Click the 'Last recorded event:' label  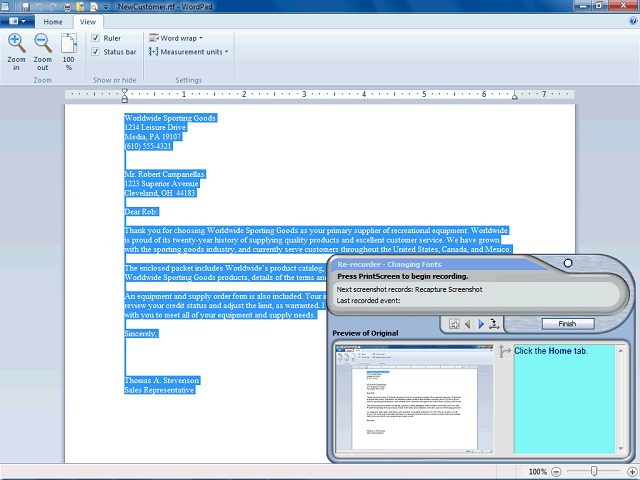coord(369,301)
